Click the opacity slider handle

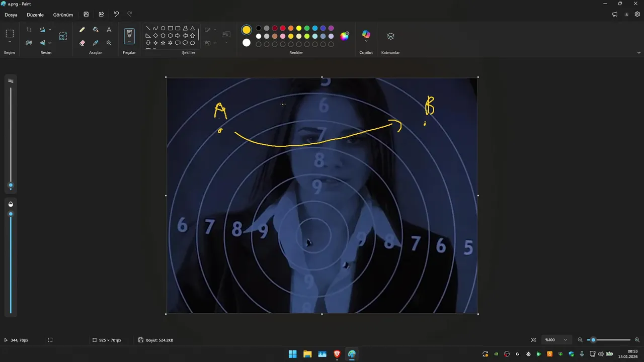[11, 214]
